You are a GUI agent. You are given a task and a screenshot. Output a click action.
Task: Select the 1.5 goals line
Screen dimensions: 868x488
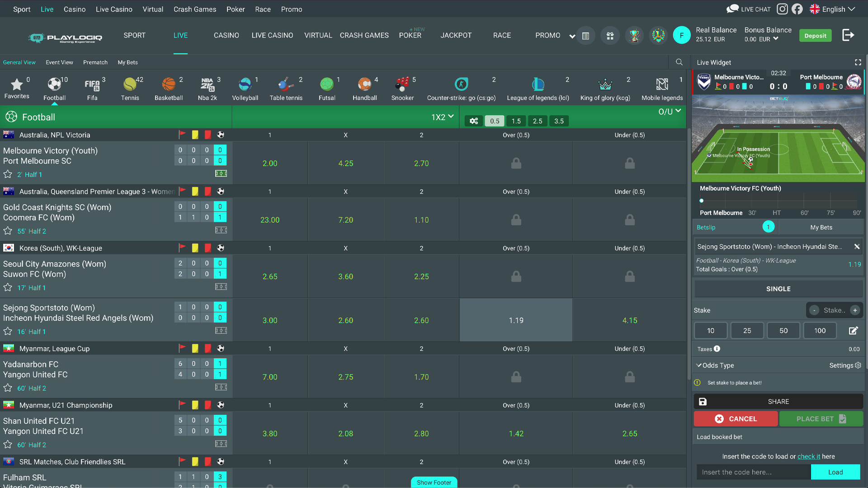[516, 121]
